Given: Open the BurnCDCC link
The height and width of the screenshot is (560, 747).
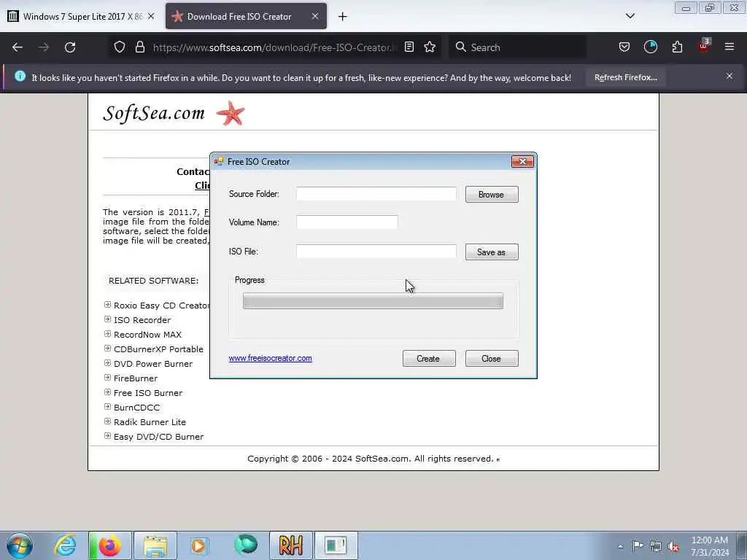Looking at the screenshot, I should 136,408.
